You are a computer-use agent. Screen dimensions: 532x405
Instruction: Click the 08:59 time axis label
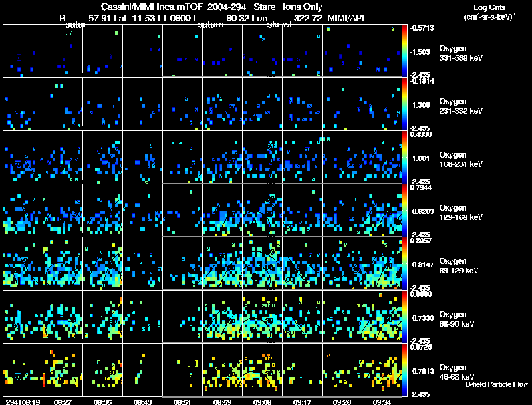click(222, 402)
